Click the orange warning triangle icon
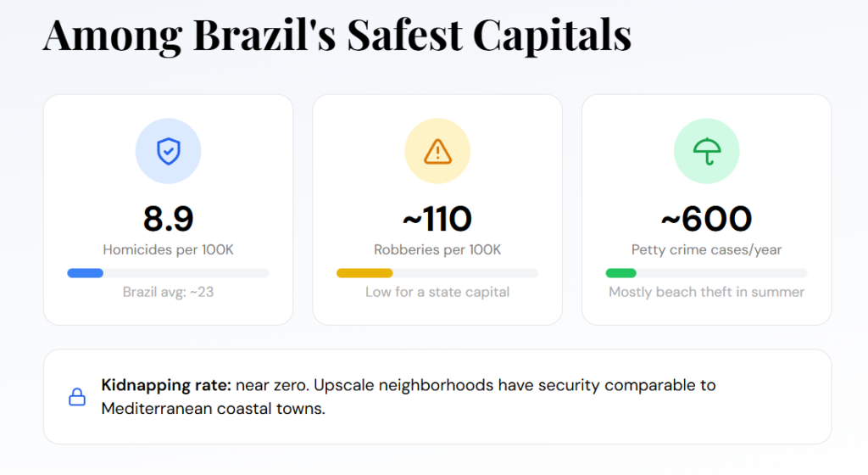The width and height of the screenshot is (868, 475). [437, 152]
